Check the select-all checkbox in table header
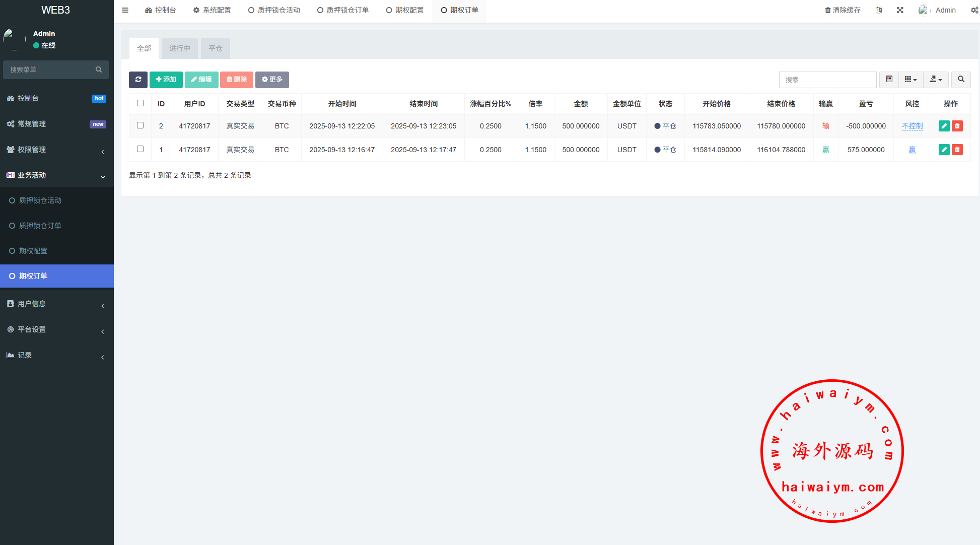 point(140,103)
